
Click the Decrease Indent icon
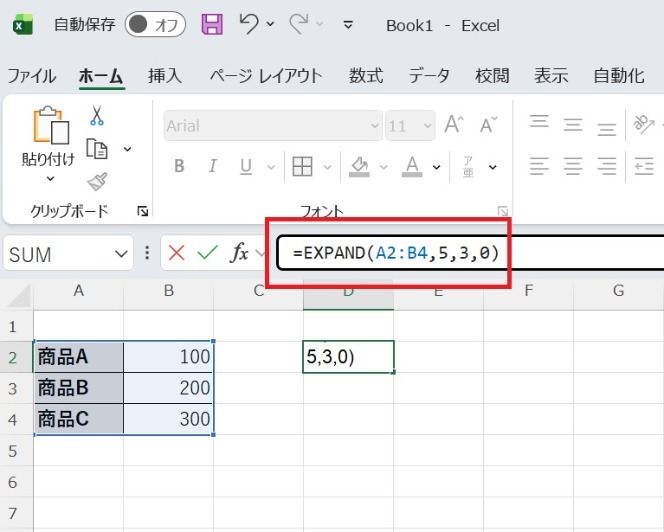click(x=644, y=166)
